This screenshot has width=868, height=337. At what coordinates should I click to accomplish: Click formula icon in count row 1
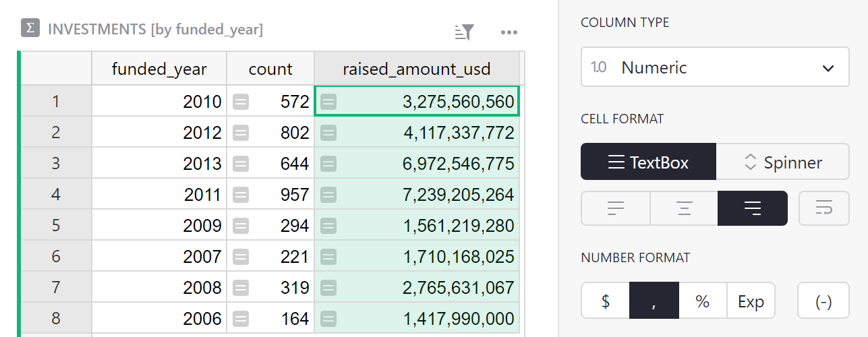coord(241,102)
